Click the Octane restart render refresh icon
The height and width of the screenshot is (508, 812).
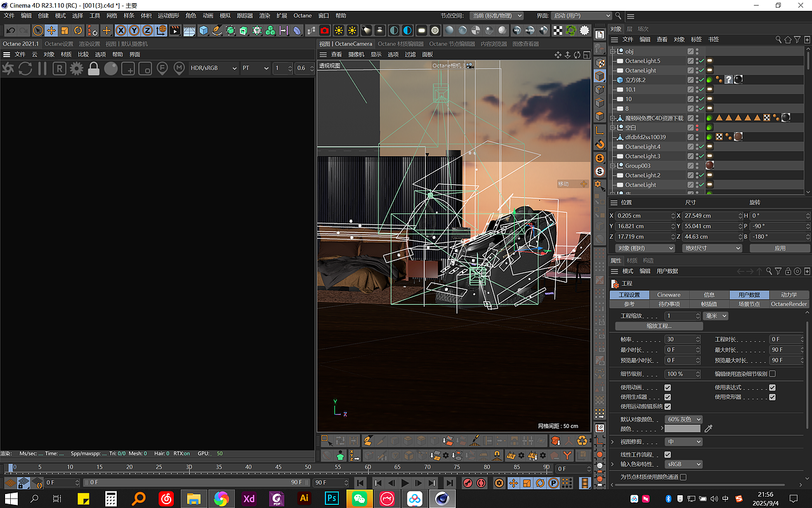tap(25, 68)
